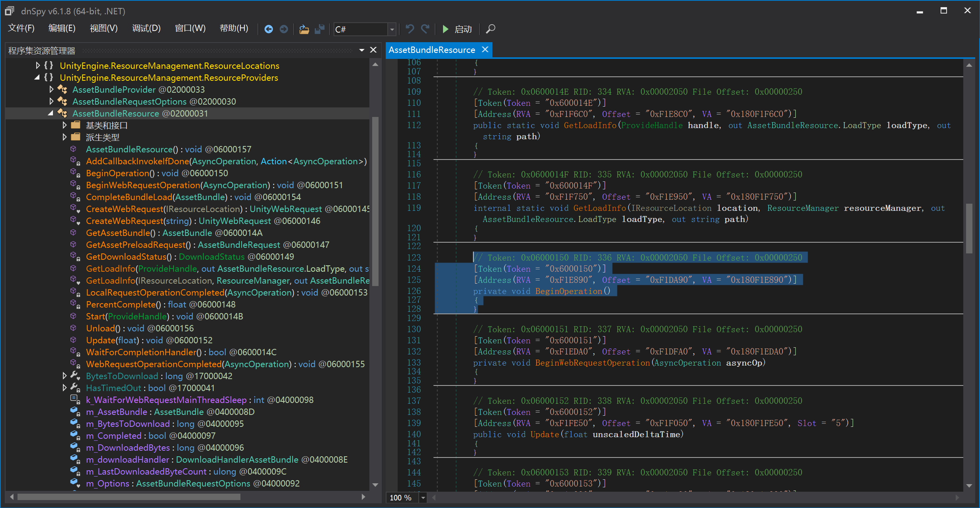Image resolution: width=980 pixels, height=508 pixels.
Task: Click BeginWebRequestOperation method link in code
Action: tap(592, 363)
